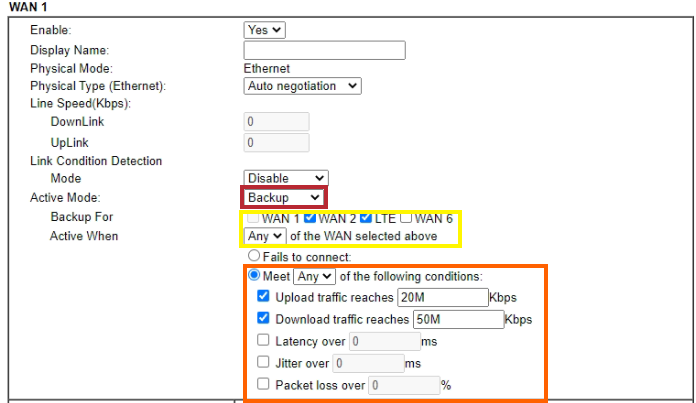Open the Active Mode Backup dropdown
The width and height of the screenshot is (696, 403).
click(x=284, y=198)
